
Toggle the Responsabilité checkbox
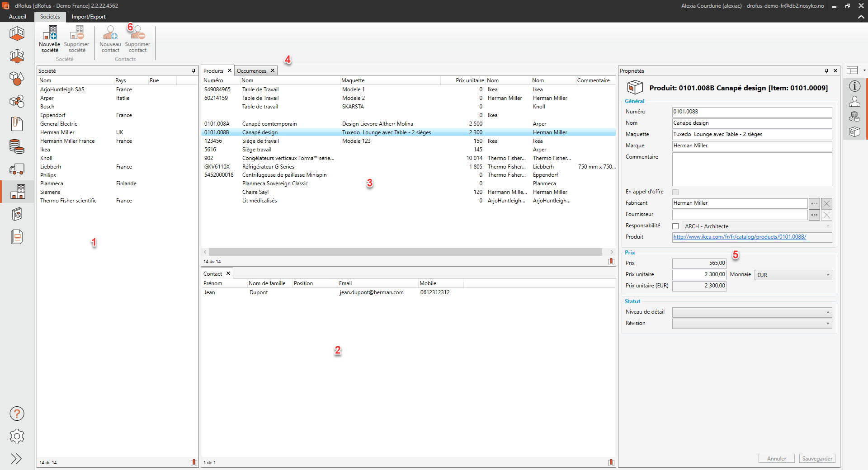675,226
